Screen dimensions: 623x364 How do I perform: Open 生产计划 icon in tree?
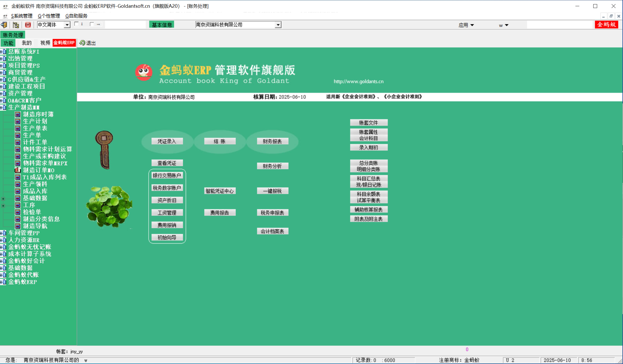point(18,121)
